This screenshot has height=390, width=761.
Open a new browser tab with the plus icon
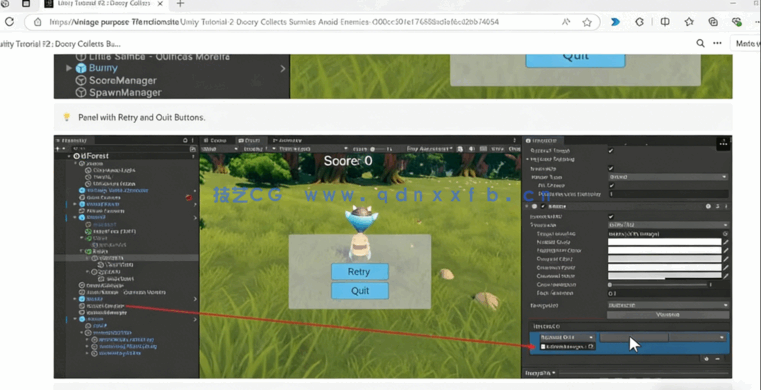(180, 4)
